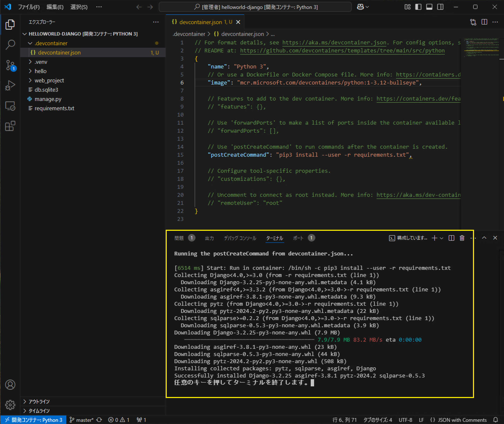Open containers.dev features link on line 8

point(419,99)
